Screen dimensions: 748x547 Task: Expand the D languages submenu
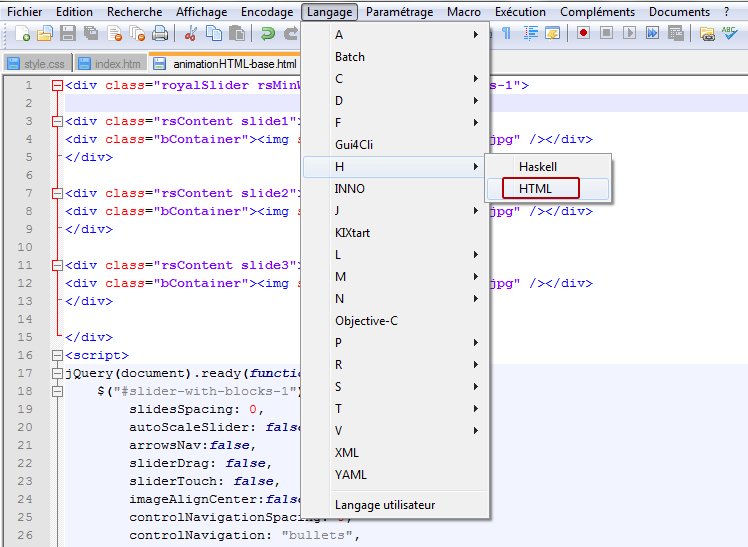395,101
